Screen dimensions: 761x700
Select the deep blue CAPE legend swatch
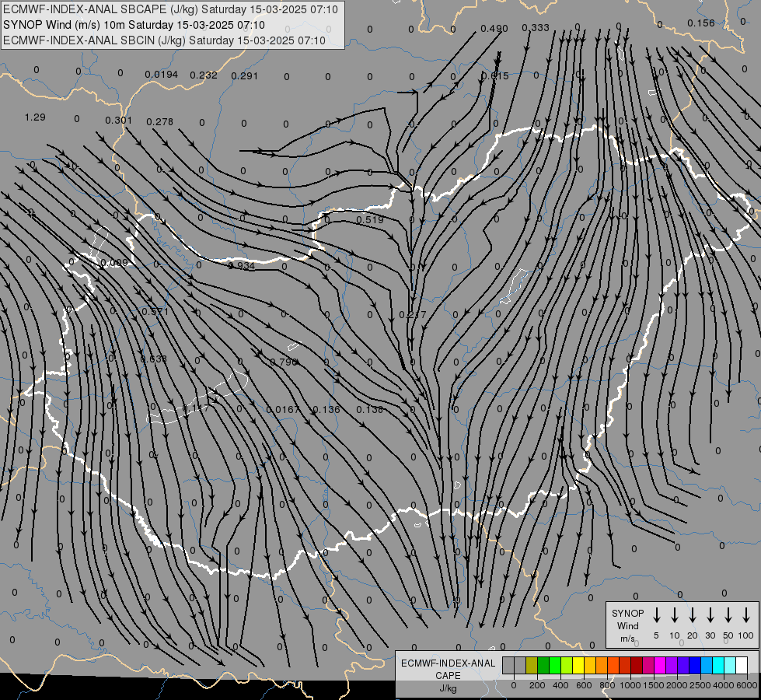(694, 665)
